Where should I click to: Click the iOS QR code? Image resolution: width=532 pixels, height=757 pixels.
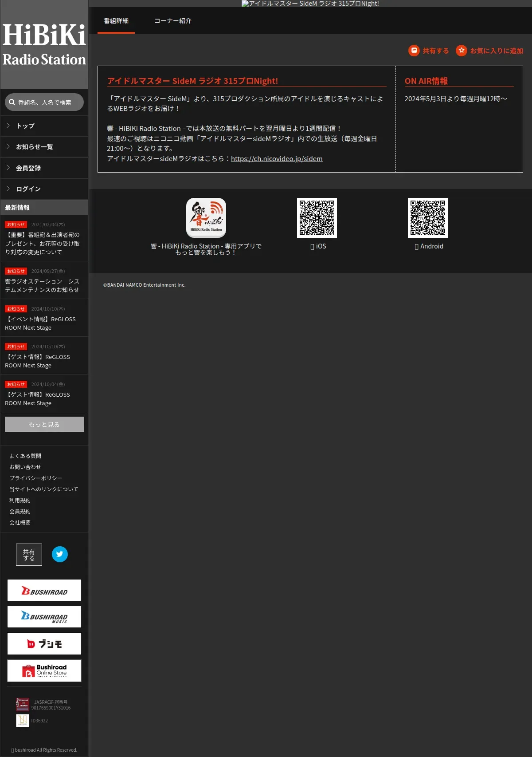[x=317, y=218]
